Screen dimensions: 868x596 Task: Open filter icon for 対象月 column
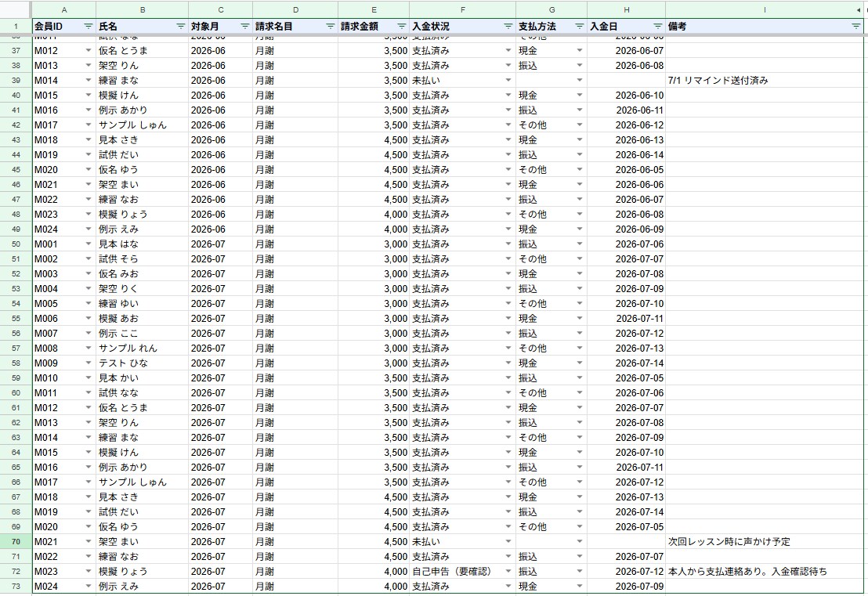tap(244, 26)
